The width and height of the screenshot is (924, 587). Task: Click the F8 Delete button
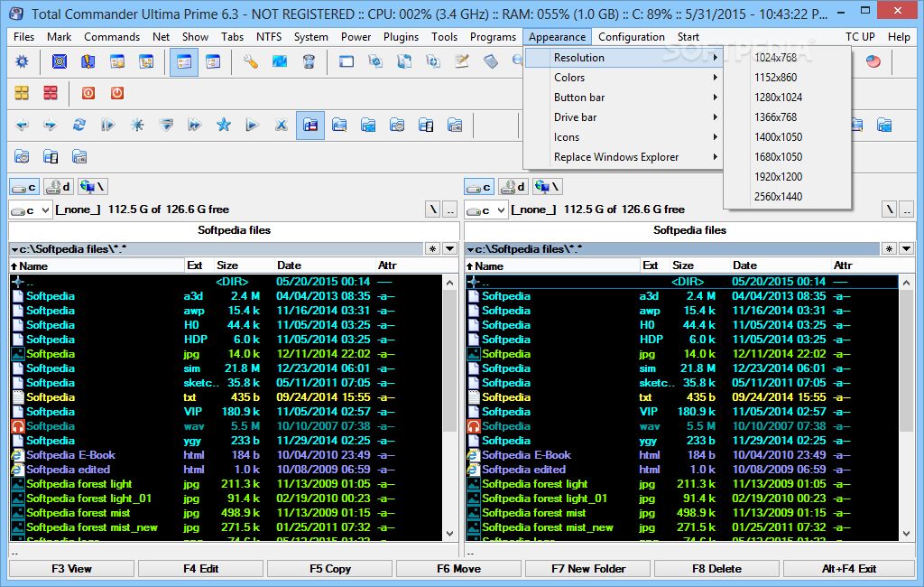coord(717,569)
